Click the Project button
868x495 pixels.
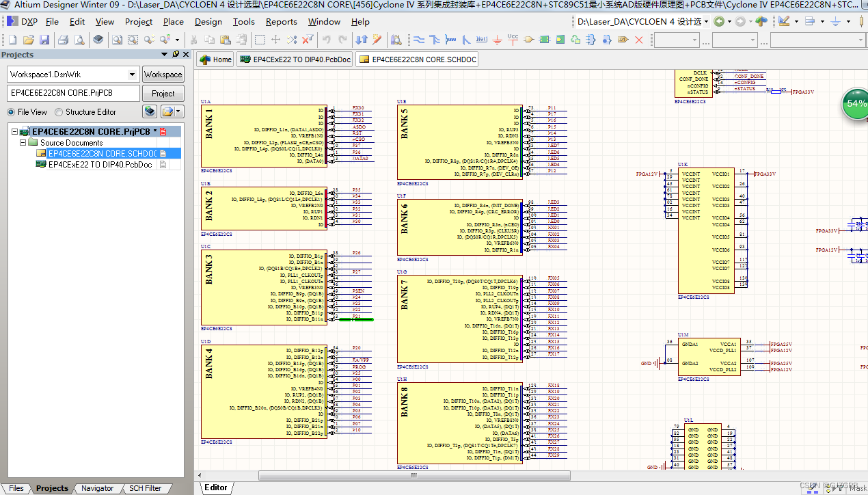(163, 94)
